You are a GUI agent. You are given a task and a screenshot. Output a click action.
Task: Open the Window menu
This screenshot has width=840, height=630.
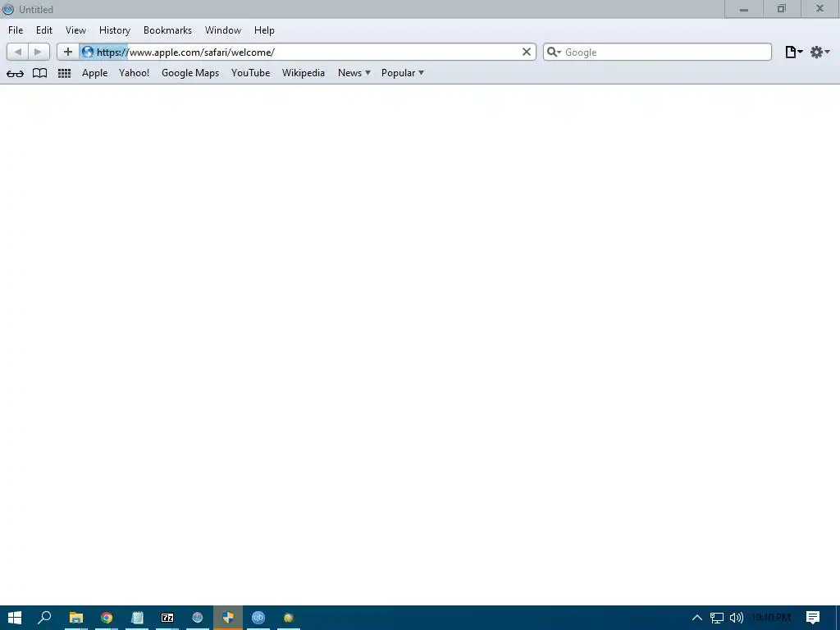(223, 30)
